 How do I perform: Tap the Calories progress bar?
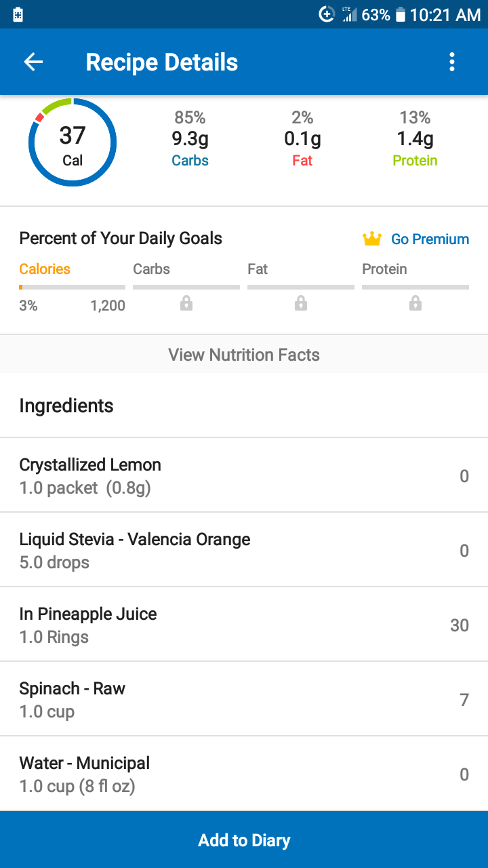click(x=73, y=288)
